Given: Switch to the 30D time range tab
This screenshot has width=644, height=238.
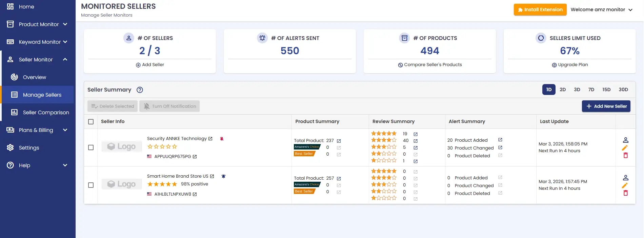Looking at the screenshot, I should pyautogui.click(x=623, y=90).
